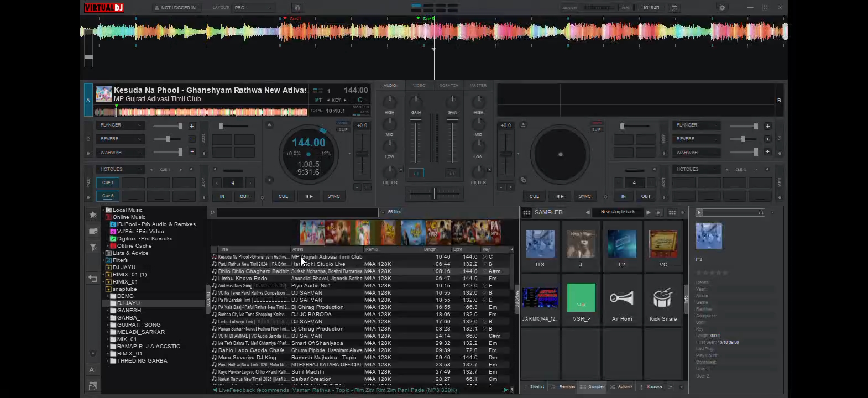The height and width of the screenshot is (398, 868).
Task: Toggle MT master tempo on deck A
Action: [318, 100]
